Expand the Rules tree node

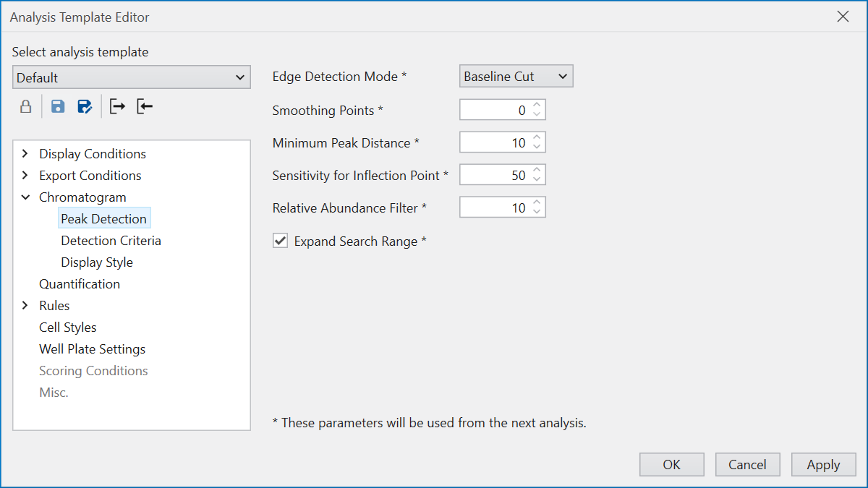click(x=25, y=306)
